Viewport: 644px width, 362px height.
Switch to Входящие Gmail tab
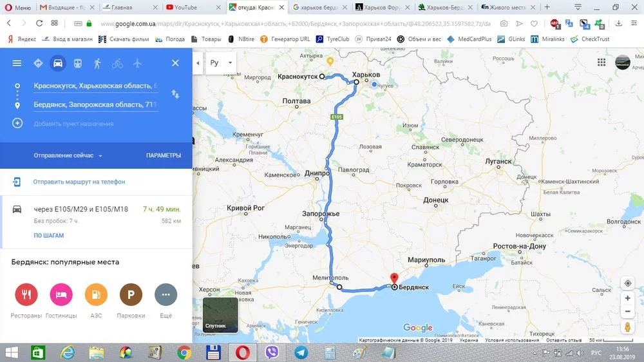(x=67, y=7)
